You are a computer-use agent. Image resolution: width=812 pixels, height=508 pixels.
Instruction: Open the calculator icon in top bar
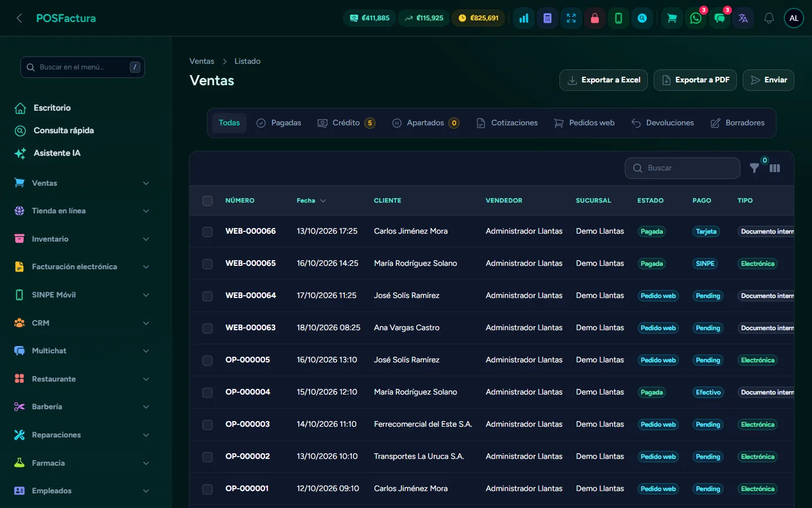pyautogui.click(x=548, y=18)
